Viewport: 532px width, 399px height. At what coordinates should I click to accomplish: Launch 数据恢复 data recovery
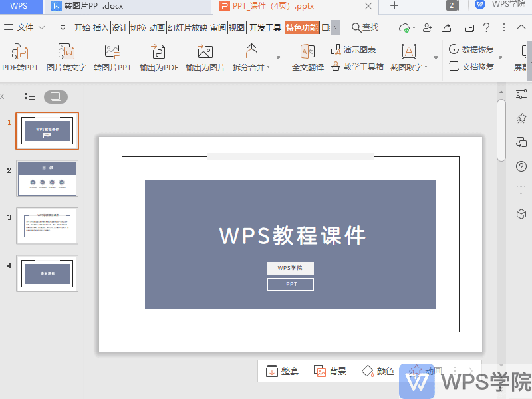pos(471,49)
